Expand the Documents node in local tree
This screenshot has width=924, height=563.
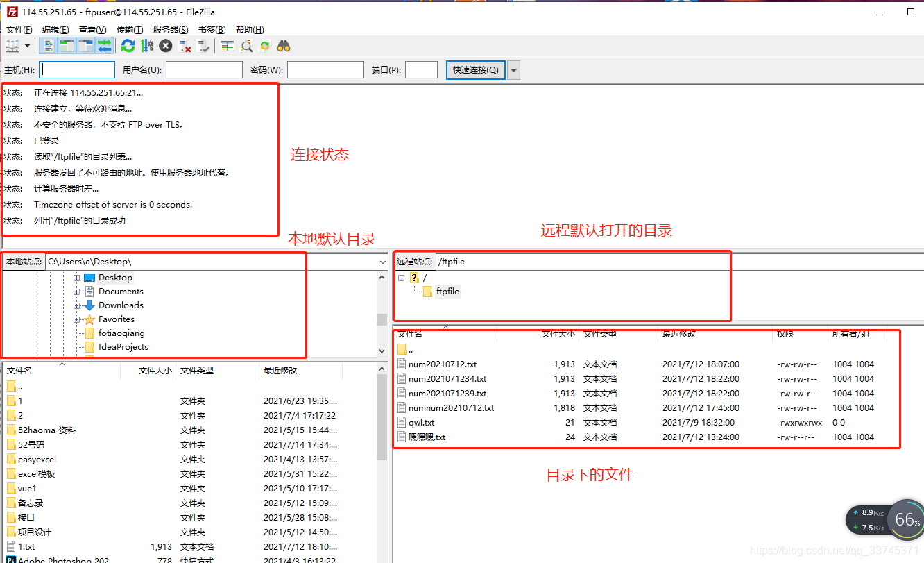click(x=76, y=292)
